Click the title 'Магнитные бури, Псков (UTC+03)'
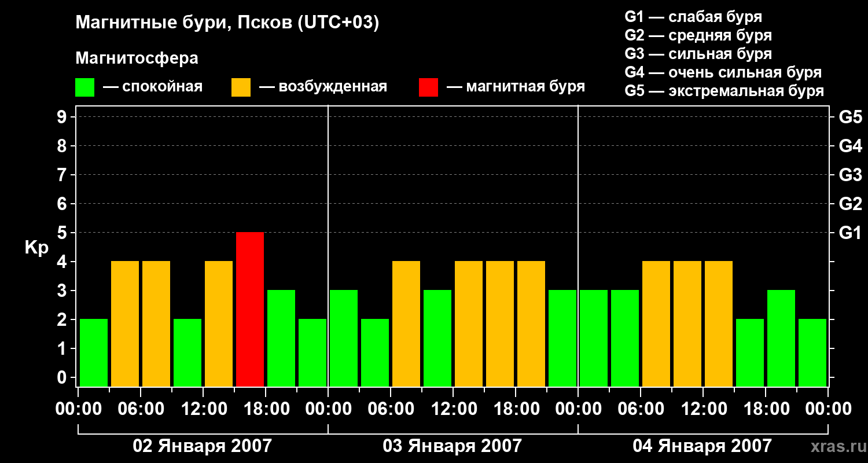The width and height of the screenshot is (868, 463). pyautogui.click(x=227, y=24)
